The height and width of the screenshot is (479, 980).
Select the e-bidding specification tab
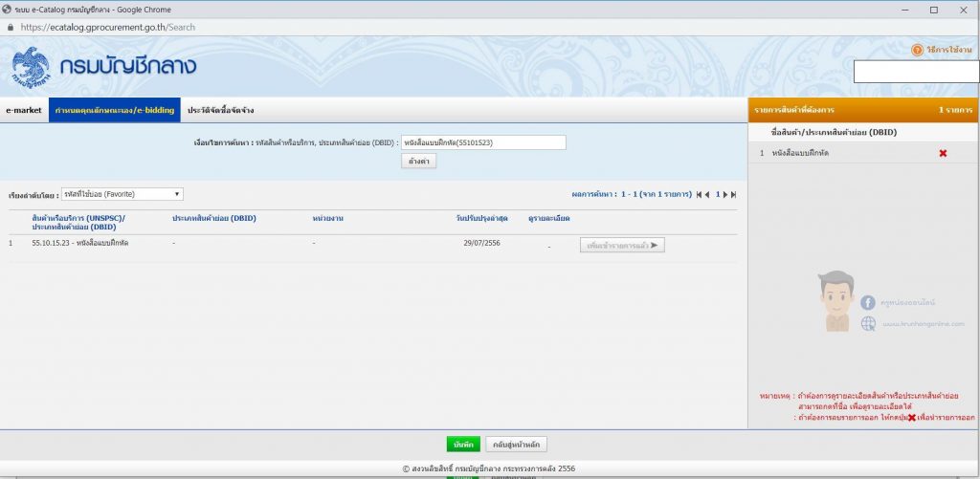coord(115,110)
